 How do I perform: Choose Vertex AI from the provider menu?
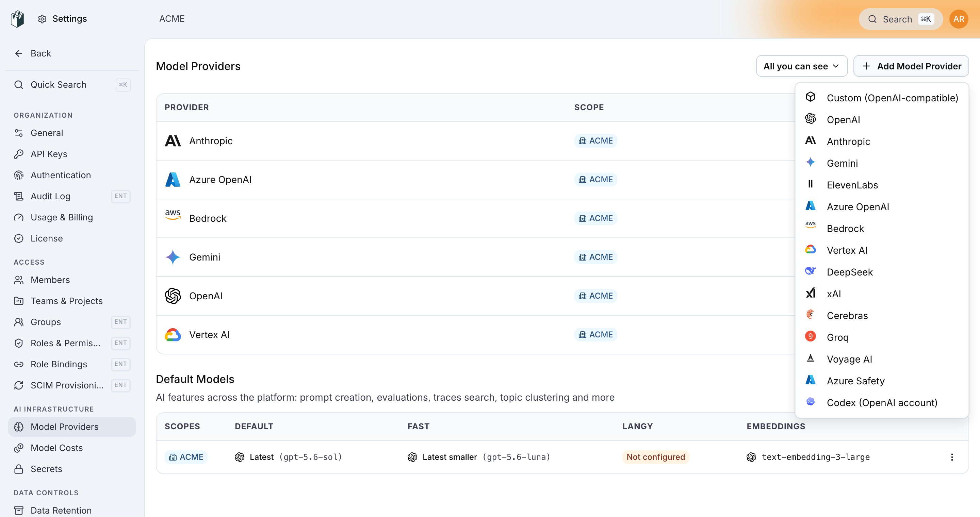[x=881, y=250]
